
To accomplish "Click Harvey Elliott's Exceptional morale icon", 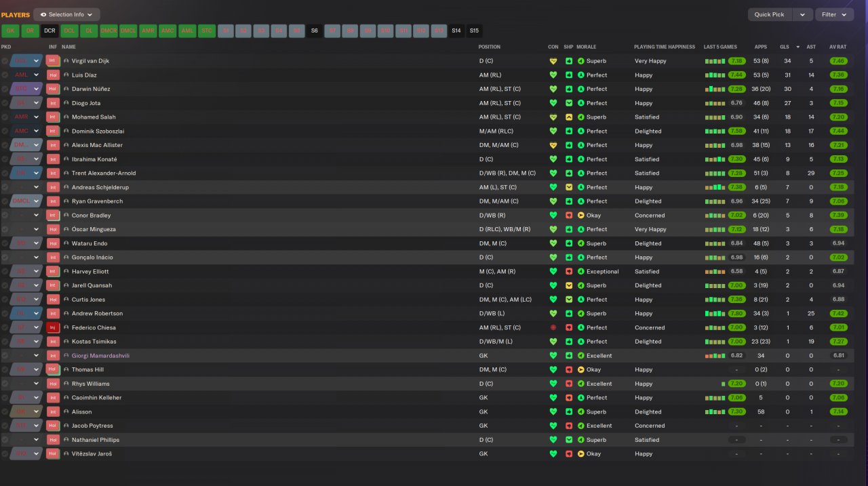I will click(580, 271).
